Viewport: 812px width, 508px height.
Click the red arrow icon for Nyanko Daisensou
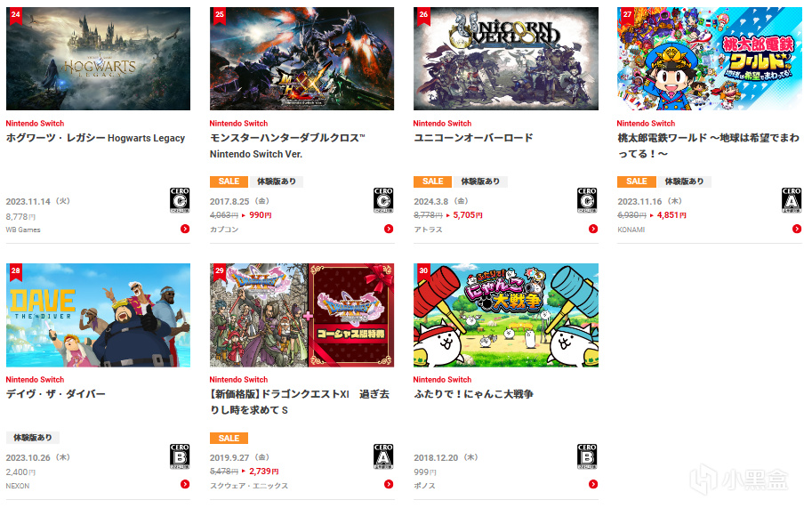coord(593,484)
